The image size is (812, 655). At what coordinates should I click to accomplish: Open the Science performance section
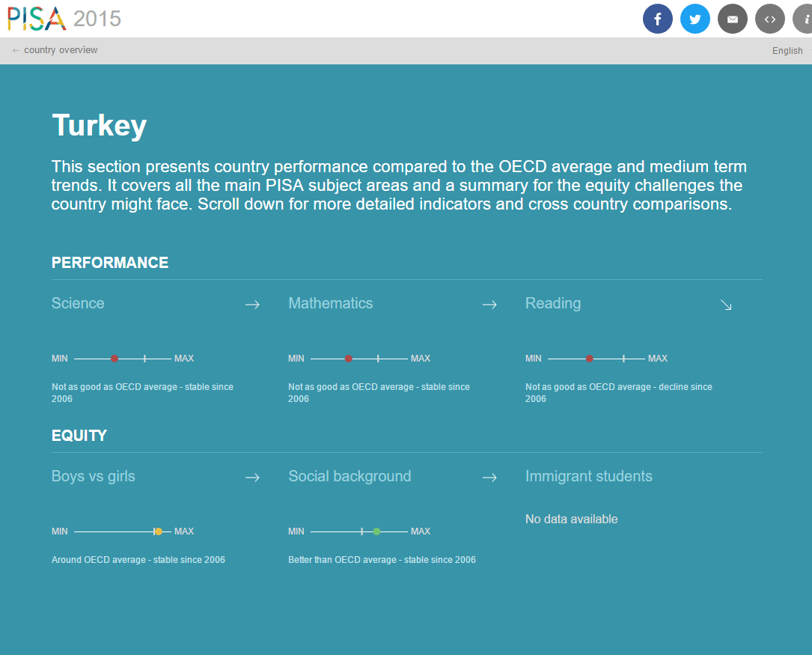pyautogui.click(x=78, y=303)
